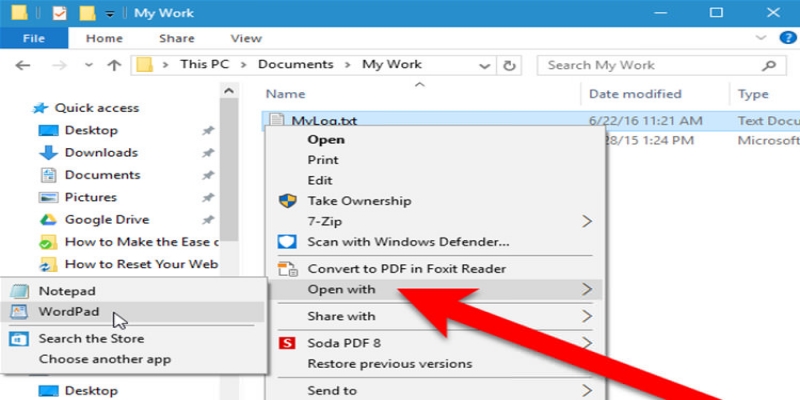The height and width of the screenshot is (400, 800).
Task: Open the View ribbon tab
Action: tap(246, 39)
